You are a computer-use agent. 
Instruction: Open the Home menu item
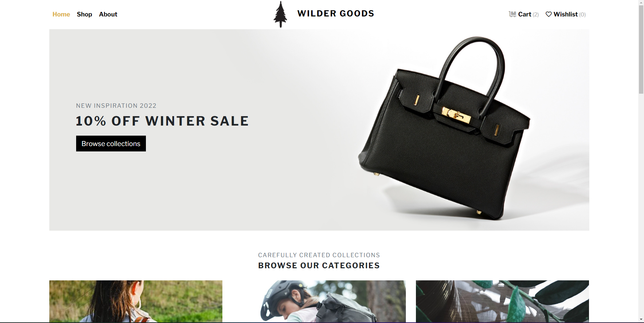(61, 14)
